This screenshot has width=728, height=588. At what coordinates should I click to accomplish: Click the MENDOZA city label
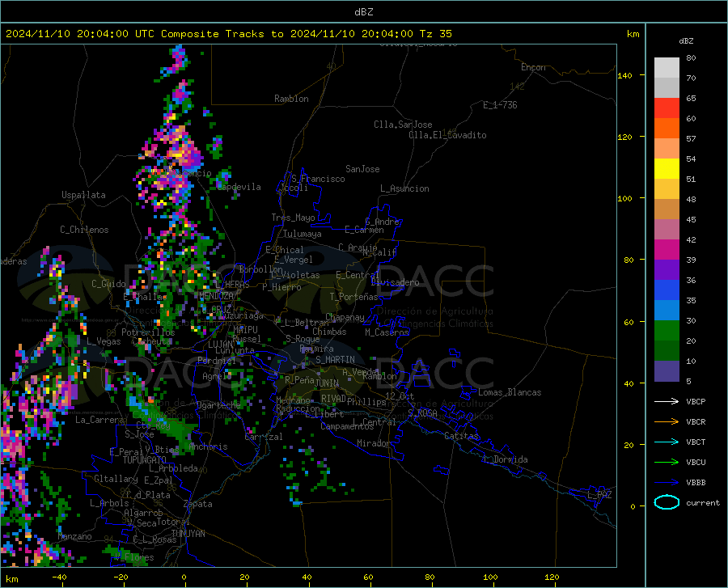(216, 296)
